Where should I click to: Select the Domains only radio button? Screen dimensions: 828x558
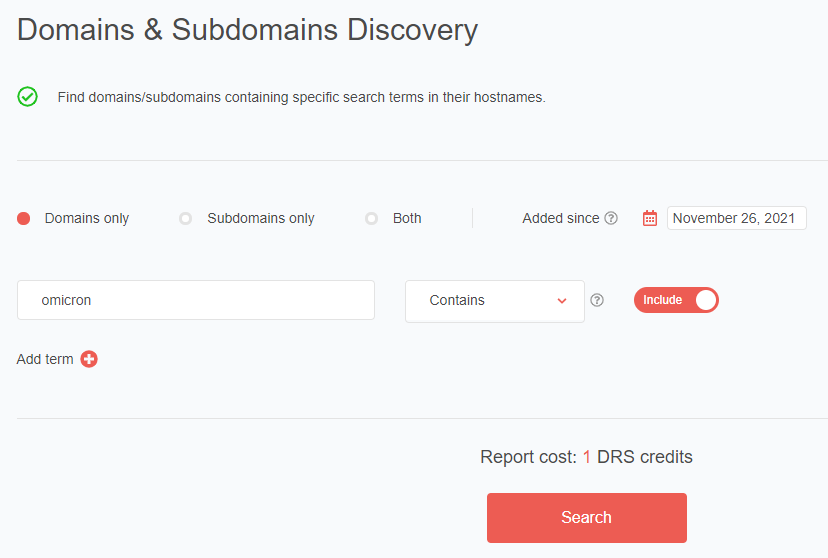coord(24,218)
